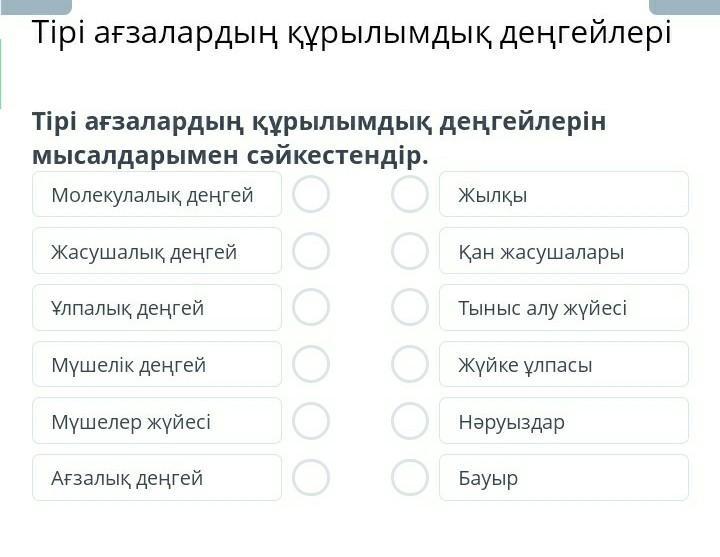Click the circle next to Молекулалық деңгей
Viewport: 720px width, 557px height.
[311, 194]
